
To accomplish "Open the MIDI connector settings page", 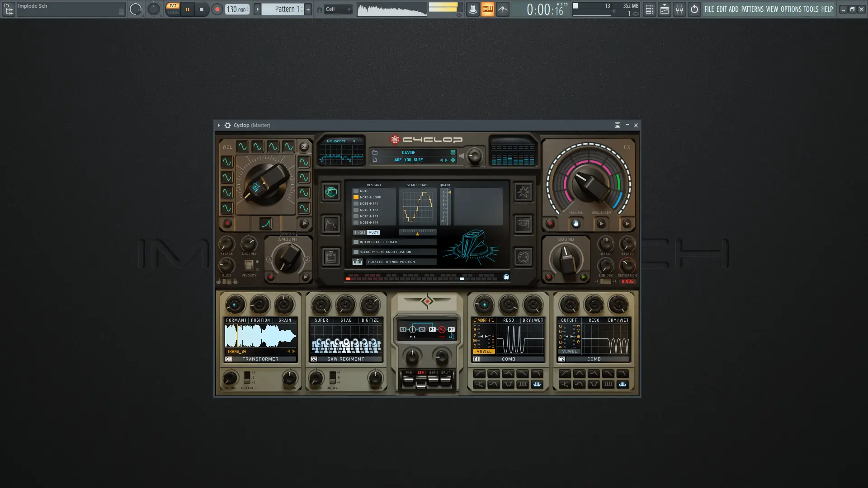I will click(x=523, y=257).
